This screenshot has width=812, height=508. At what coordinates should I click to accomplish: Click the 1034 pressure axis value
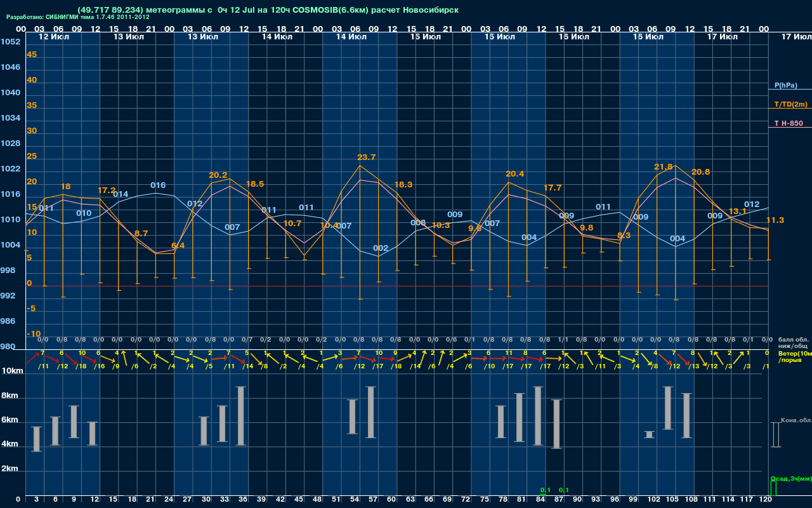10,117
